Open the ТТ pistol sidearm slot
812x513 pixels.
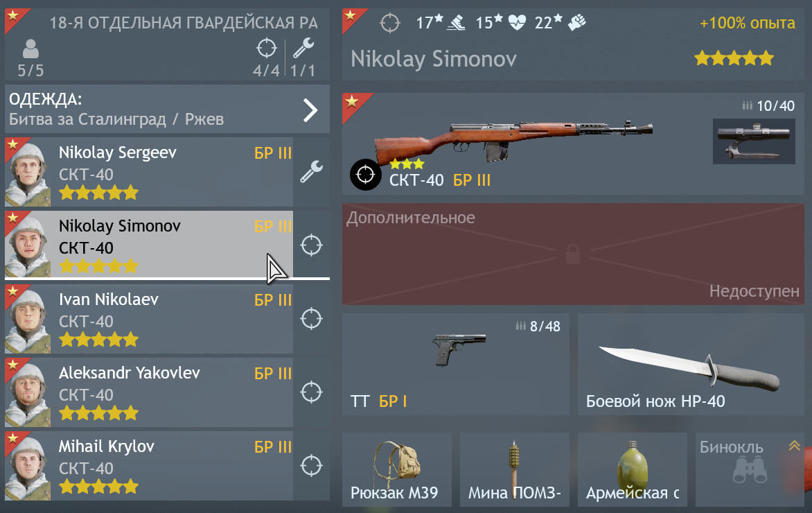[x=456, y=364]
